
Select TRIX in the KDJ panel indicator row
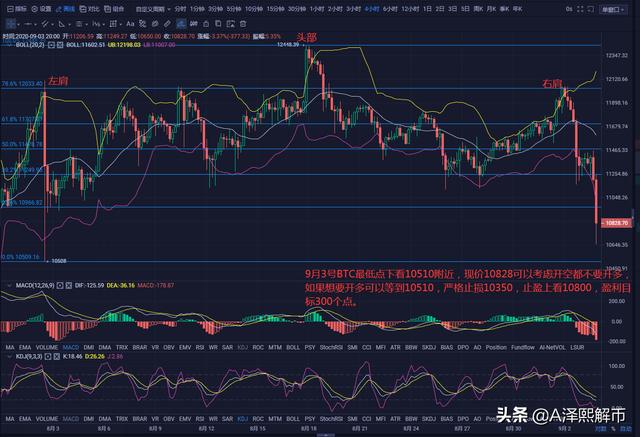pyautogui.click(x=122, y=419)
